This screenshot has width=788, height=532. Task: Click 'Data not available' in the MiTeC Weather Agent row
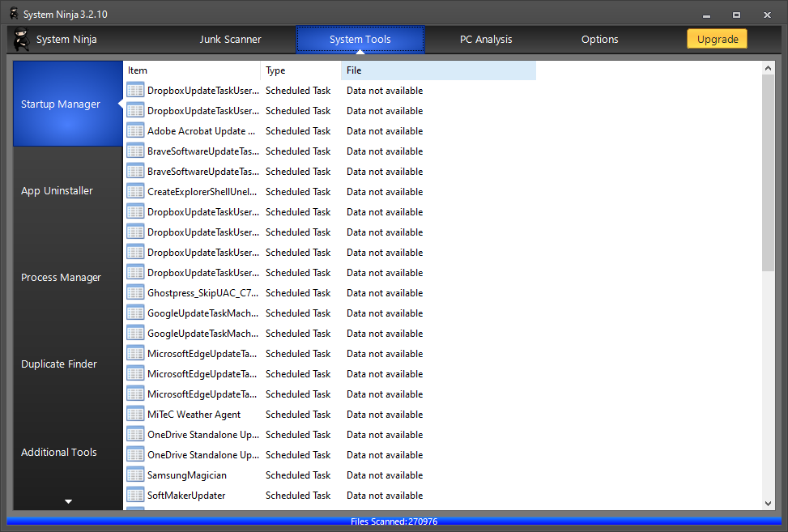[385, 415]
